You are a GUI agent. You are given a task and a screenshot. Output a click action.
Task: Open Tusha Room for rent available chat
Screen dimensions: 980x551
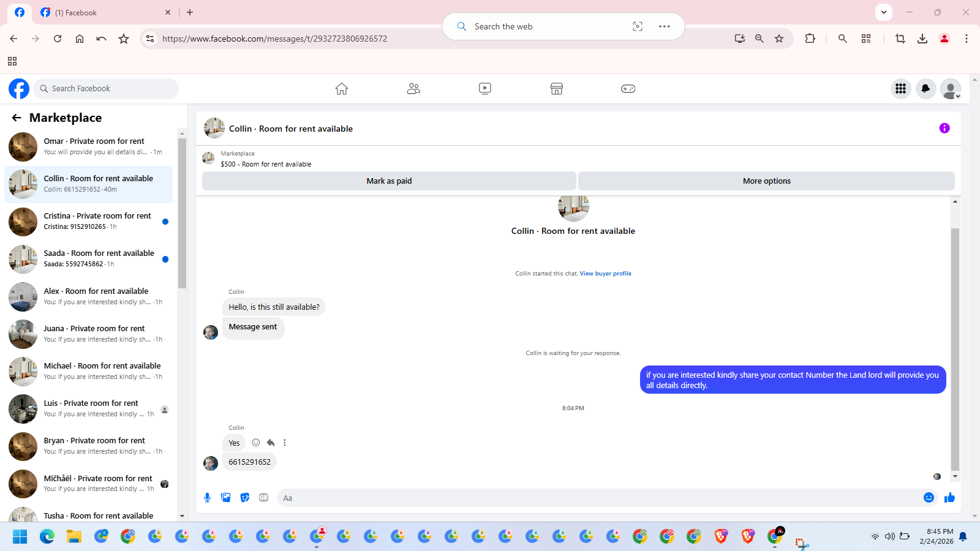[x=89, y=514]
